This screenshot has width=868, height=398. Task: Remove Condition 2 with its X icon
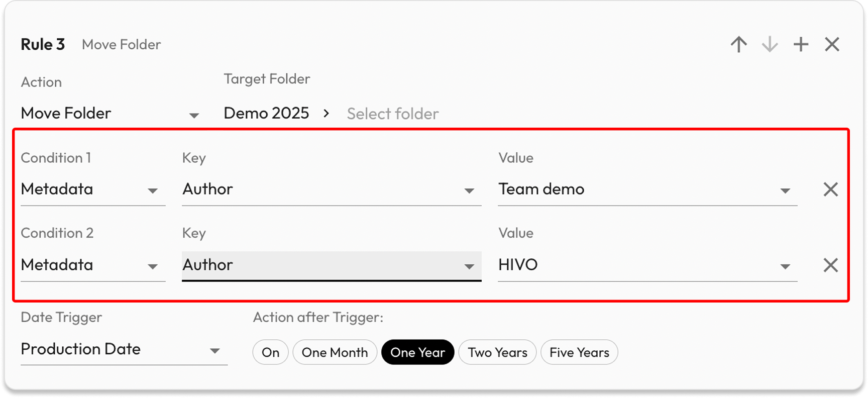[830, 265]
